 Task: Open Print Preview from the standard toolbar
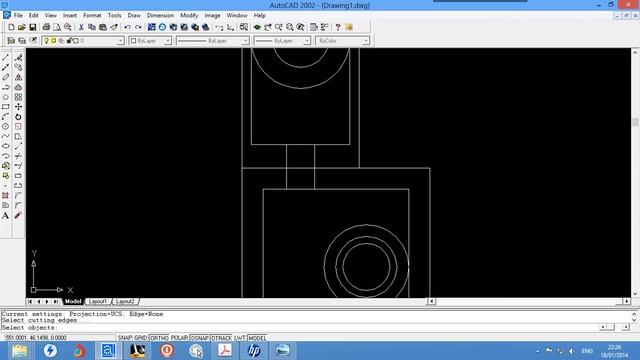coord(57,27)
